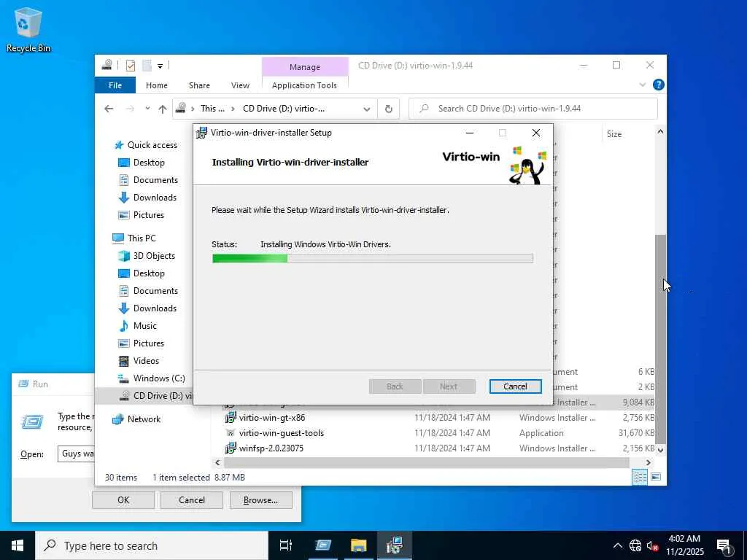Screen dimensions: 747x560
Task: Click the vertical scrollbar in file list
Action: [660, 338]
